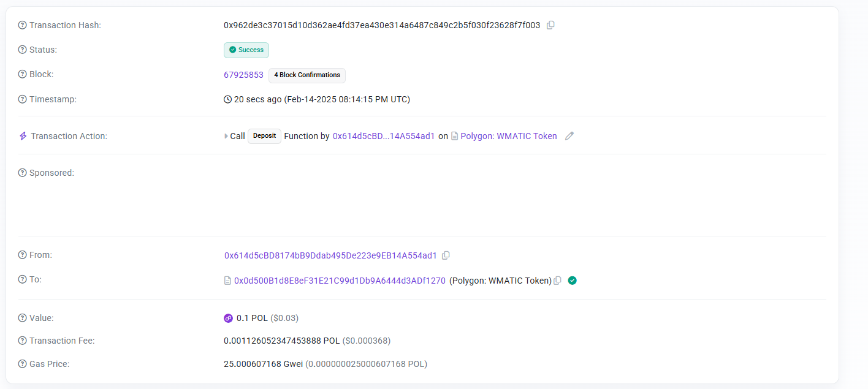This screenshot has width=868, height=389.
Task: Copy the transaction hash to clipboard
Action: [550, 25]
